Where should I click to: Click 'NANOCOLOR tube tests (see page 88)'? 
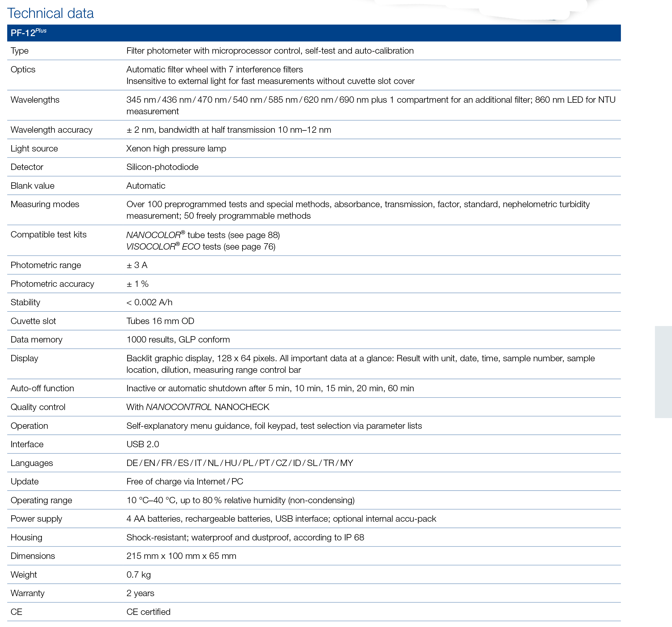(203, 235)
